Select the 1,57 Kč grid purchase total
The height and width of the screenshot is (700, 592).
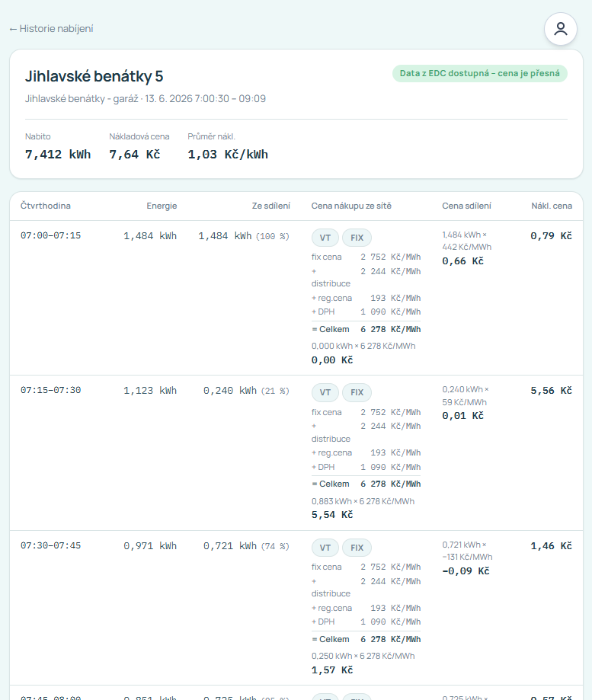(332, 670)
